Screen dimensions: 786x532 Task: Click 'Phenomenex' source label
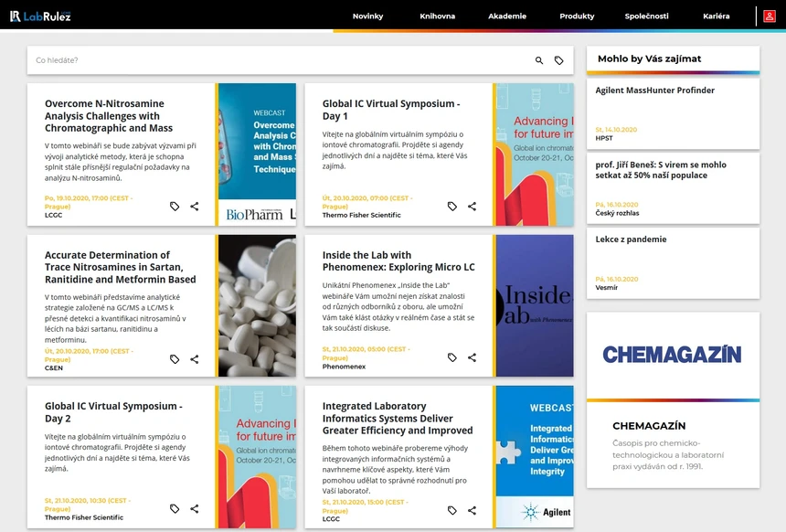344,367
